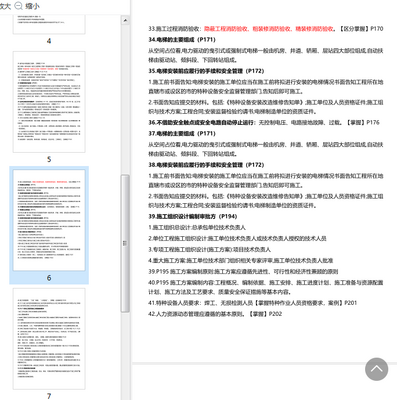Click line 41 ending P201
Screen dimensions: 397x400
tap(253, 303)
